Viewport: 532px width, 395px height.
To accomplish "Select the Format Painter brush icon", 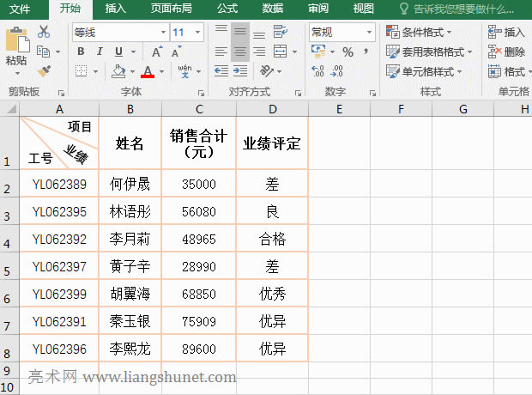I will (x=44, y=70).
